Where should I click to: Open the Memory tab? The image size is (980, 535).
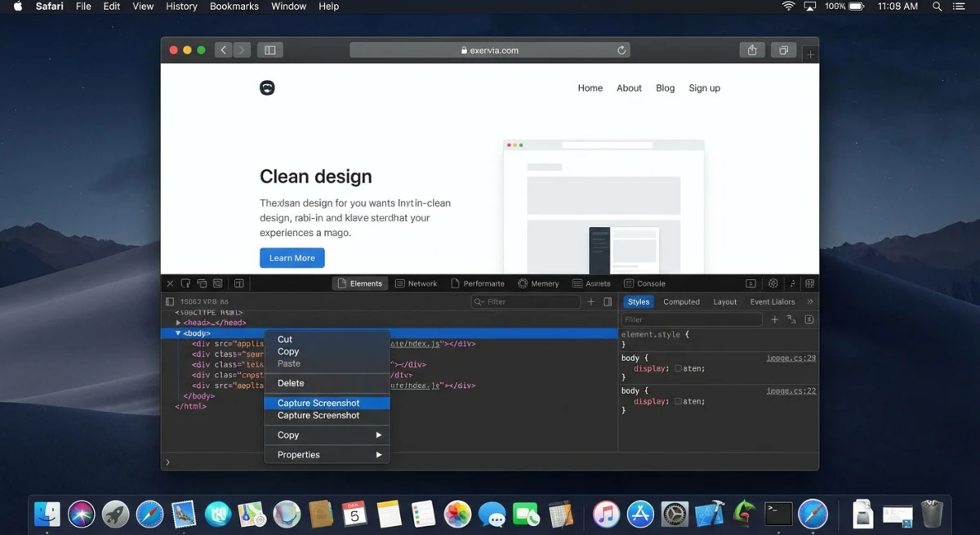[538, 283]
